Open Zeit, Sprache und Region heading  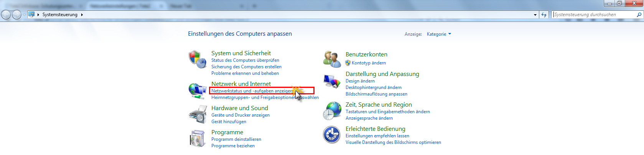click(379, 105)
